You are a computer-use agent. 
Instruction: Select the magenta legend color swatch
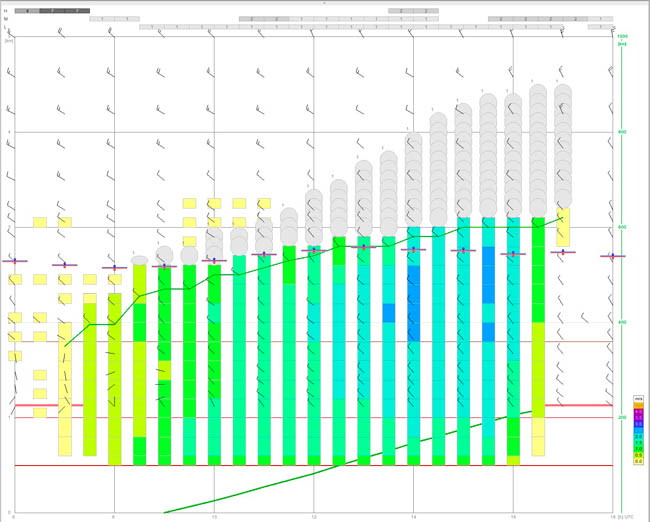point(638,411)
